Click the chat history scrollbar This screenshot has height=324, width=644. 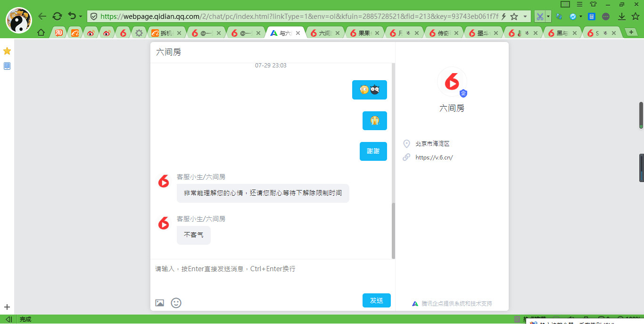tap(394, 231)
